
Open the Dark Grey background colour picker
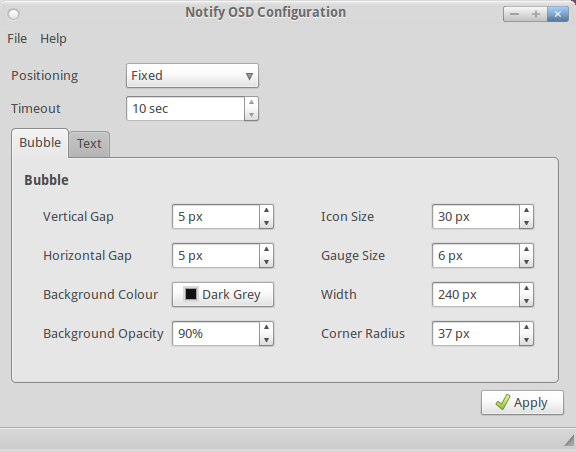223,295
